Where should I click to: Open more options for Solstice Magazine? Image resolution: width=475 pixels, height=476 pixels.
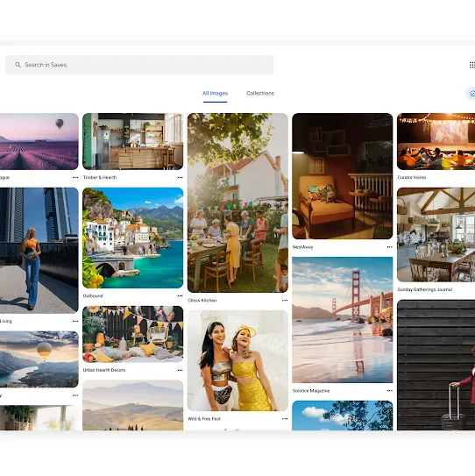[x=390, y=391]
